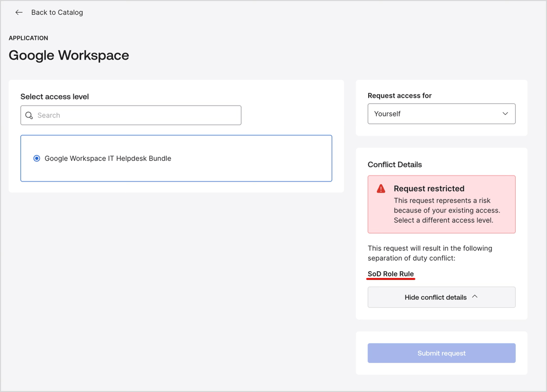Screen dimensions: 547x392
Task: Click the 'Select a different access level.' text
Action: click(444, 220)
